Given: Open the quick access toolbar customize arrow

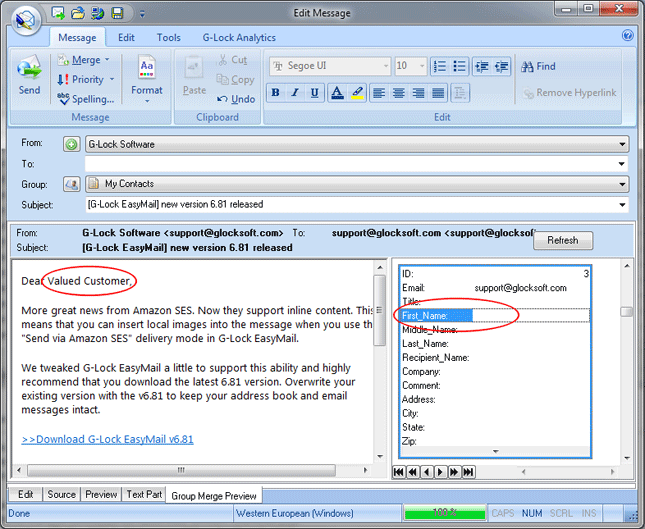Looking at the screenshot, I should point(142,14).
